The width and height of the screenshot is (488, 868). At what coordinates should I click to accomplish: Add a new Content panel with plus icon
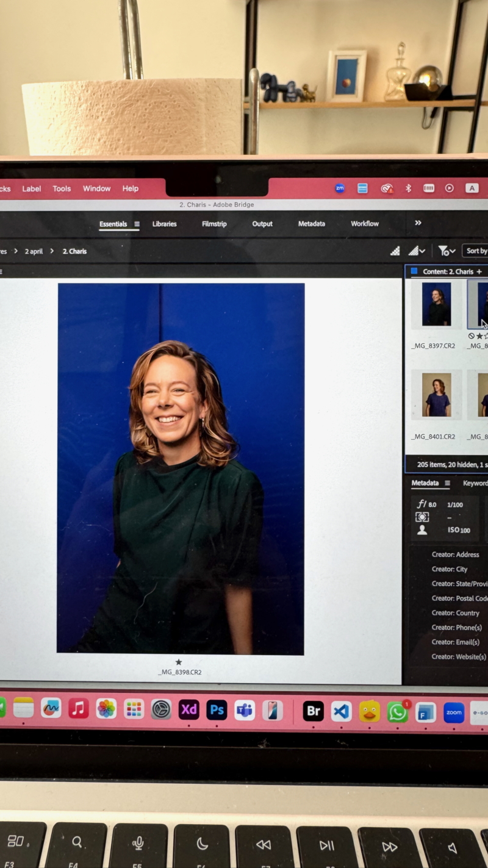coord(479,271)
